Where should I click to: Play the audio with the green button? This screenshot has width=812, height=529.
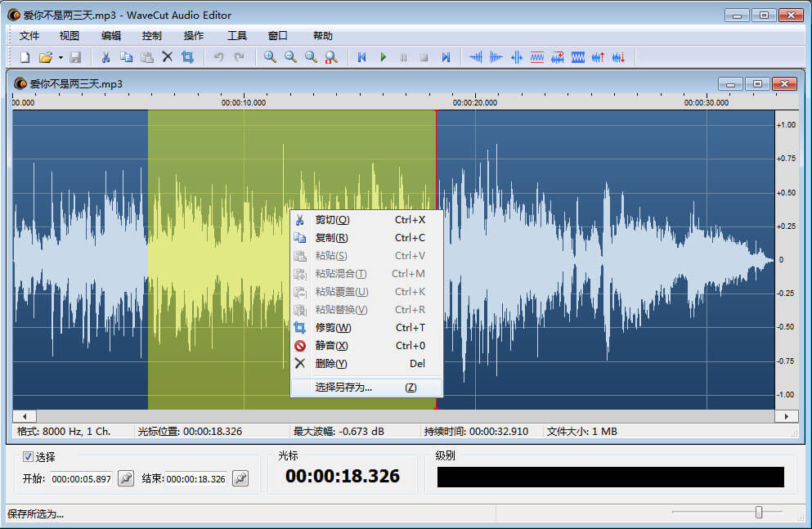(384, 57)
